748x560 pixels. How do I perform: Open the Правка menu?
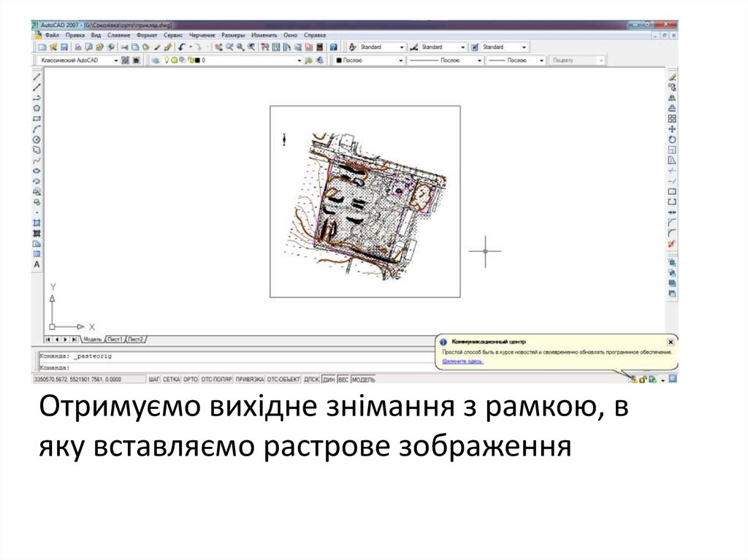click(x=75, y=35)
